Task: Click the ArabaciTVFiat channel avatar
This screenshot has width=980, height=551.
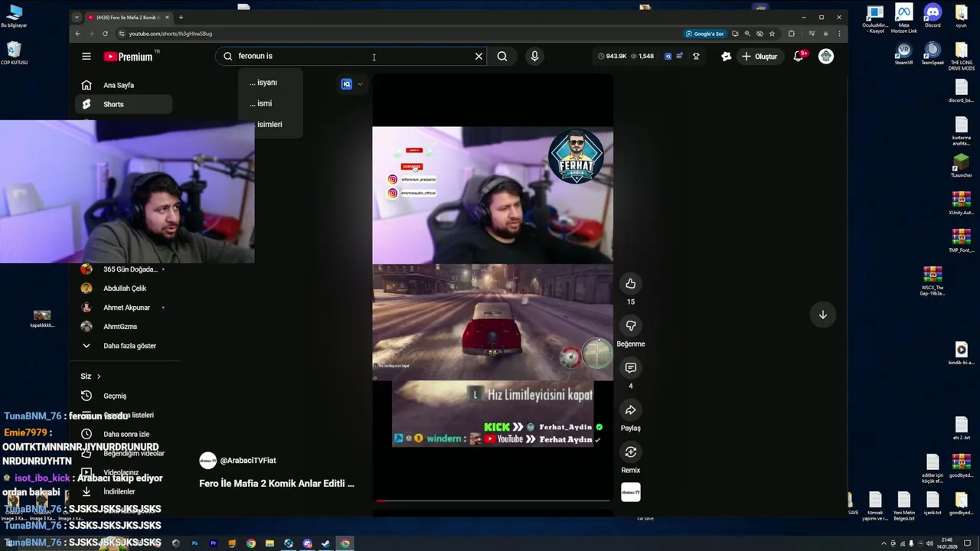Action: [207, 460]
